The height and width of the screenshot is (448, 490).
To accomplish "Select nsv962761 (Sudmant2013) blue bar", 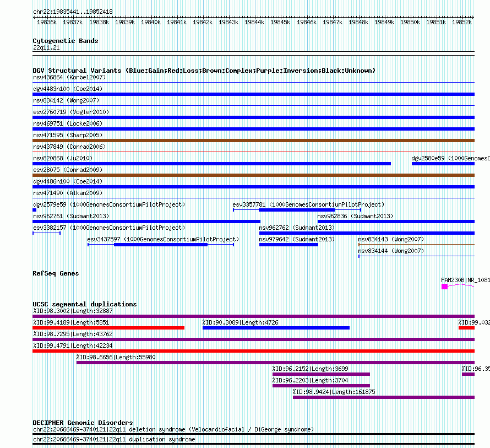I will [146, 222].
